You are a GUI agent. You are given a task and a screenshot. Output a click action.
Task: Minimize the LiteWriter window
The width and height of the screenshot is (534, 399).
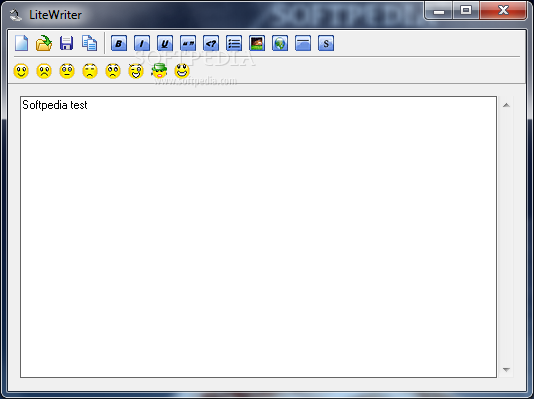[439, 11]
